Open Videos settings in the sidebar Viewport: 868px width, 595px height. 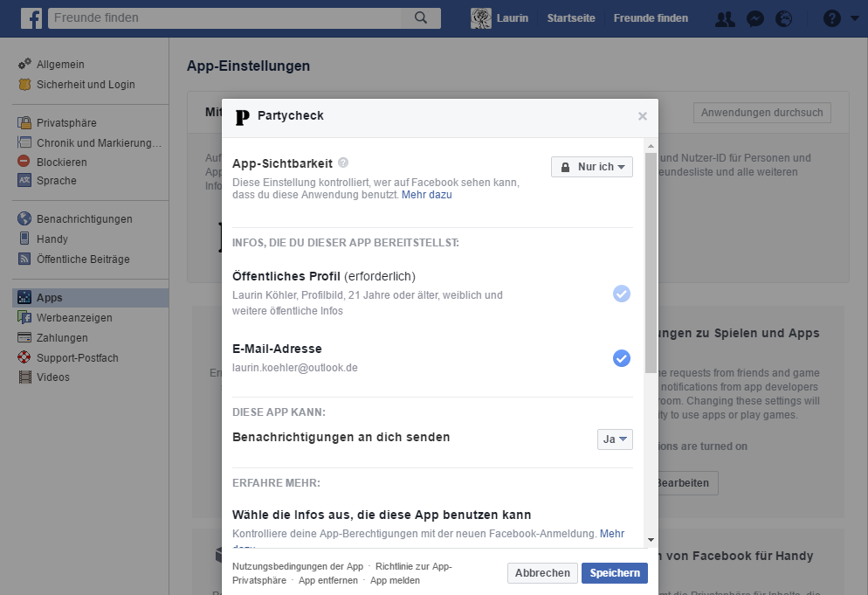point(53,377)
